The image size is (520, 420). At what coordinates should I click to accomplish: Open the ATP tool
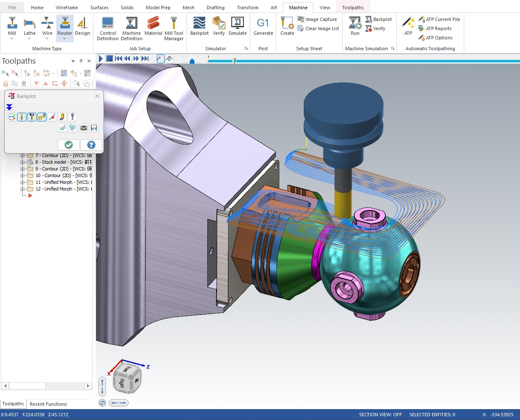(x=408, y=26)
